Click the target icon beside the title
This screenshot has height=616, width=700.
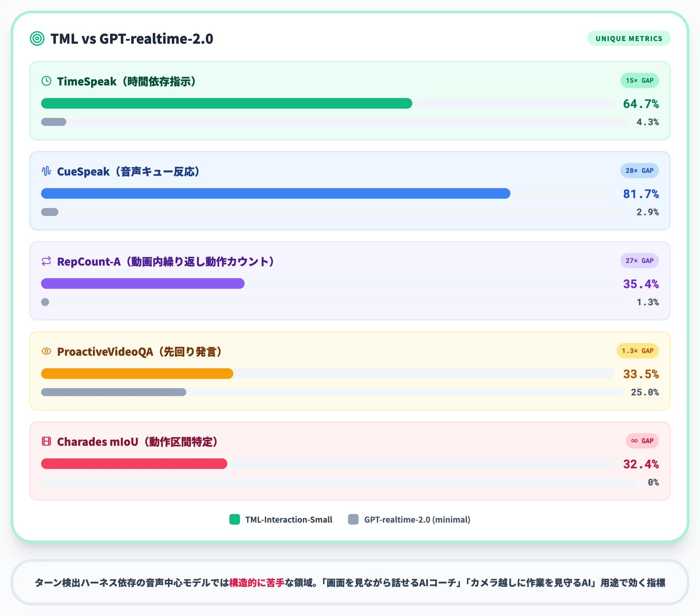pos(37,38)
